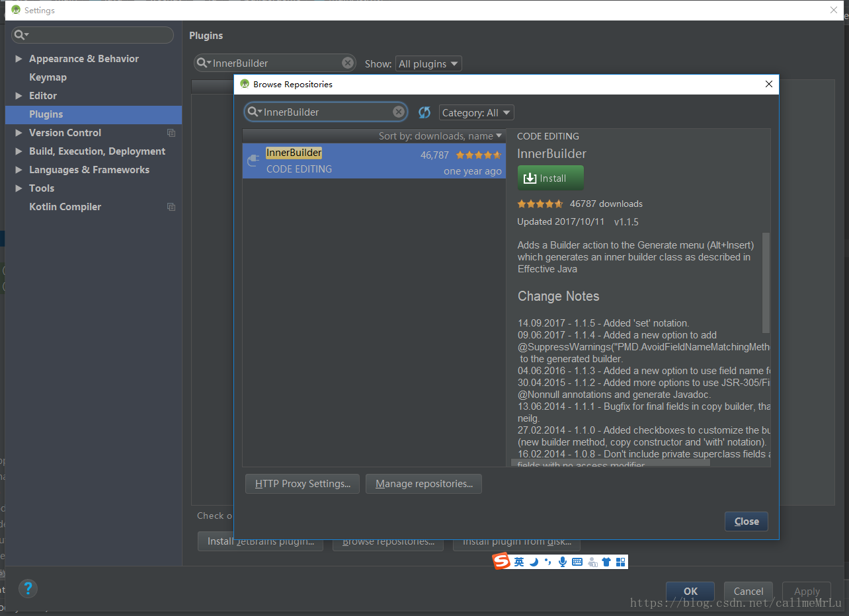Click the vertical scrollbar in plugin description

tap(766, 282)
